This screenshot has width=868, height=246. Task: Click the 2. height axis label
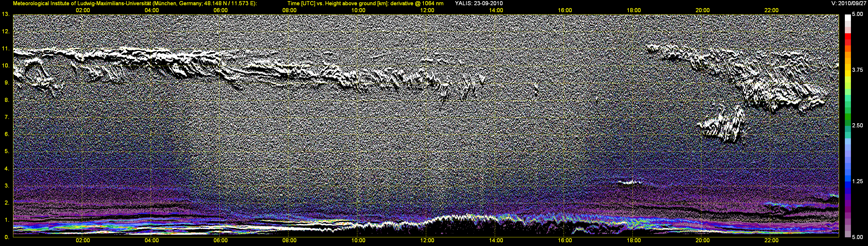(x=7, y=203)
